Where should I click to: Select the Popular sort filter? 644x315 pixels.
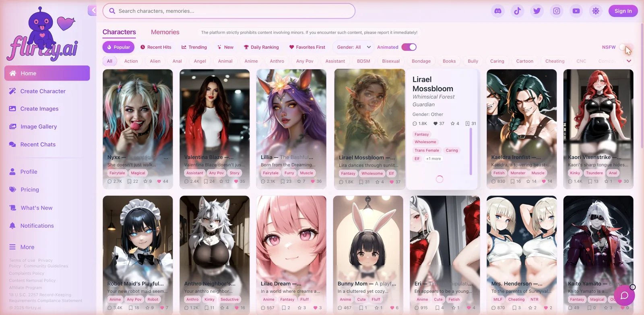click(118, 47)
